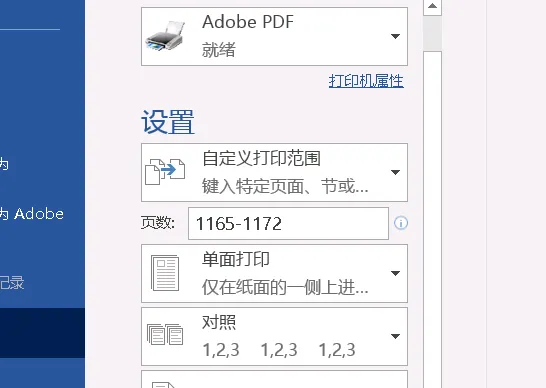Expand the 对照 collation dropdown
Screen dimensions: 546x388
tap(274, 336)
